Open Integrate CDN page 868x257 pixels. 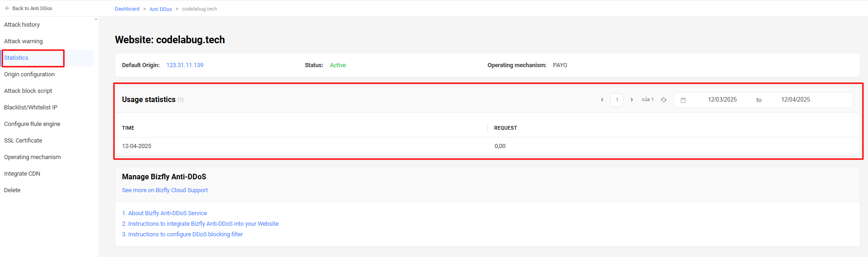pos(22,174)
